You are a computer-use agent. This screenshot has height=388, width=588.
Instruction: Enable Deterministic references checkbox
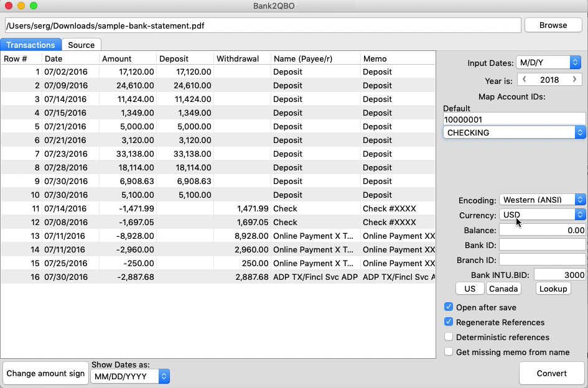[449, 337]
